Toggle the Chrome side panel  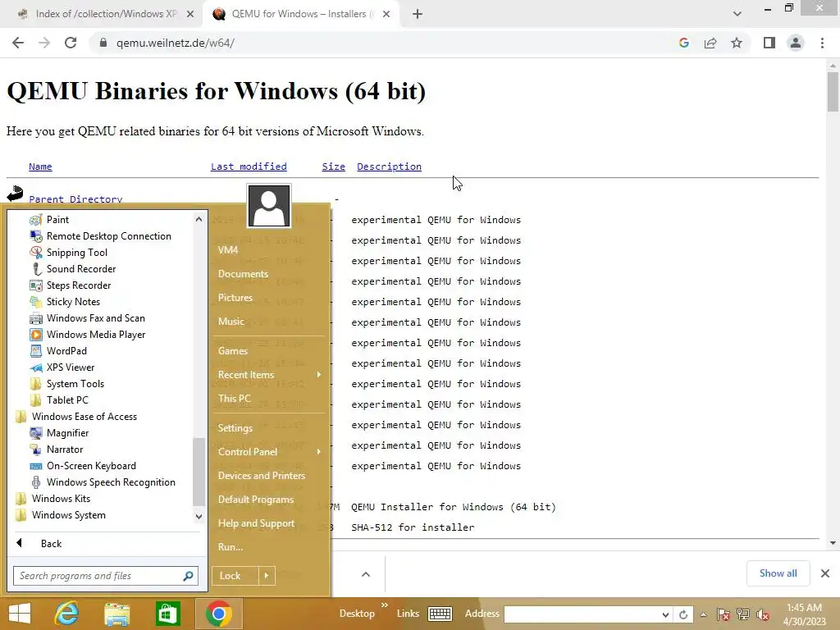(769, 43)
